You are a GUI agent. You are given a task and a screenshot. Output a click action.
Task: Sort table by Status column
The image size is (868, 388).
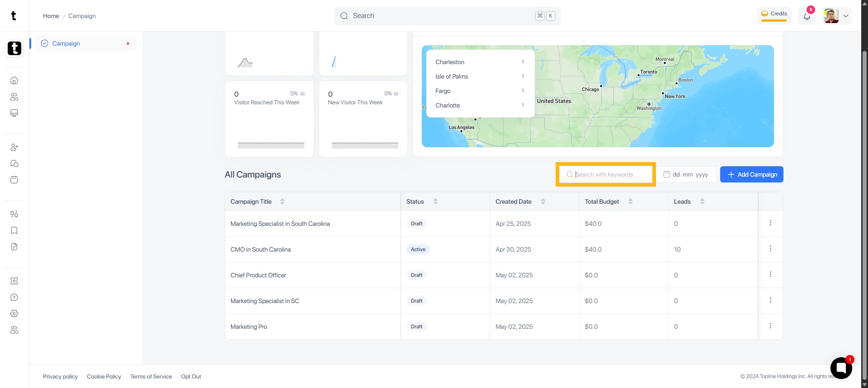point(435,201)
